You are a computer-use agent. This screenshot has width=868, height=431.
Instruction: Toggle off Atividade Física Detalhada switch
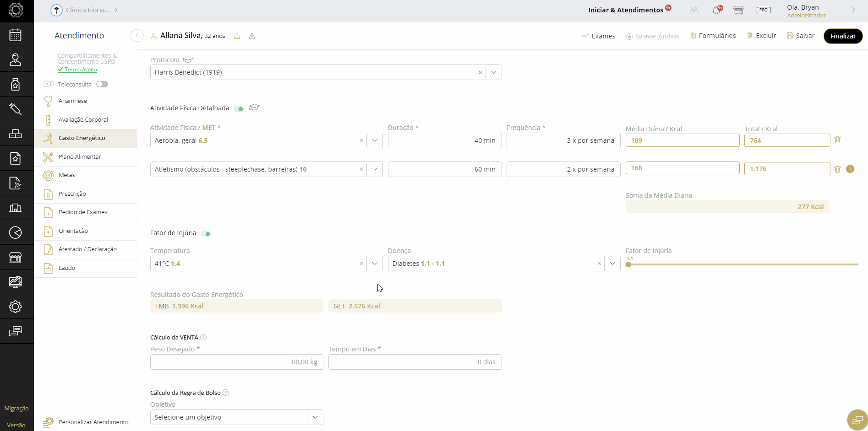pyautogui.click(x=239, y=108)
